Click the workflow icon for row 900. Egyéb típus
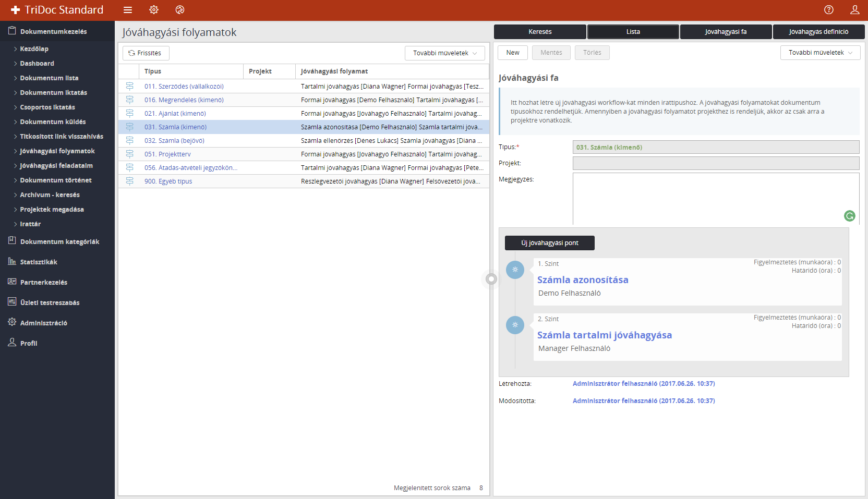This screenshot has height=499, width=868. coord(129,181)
